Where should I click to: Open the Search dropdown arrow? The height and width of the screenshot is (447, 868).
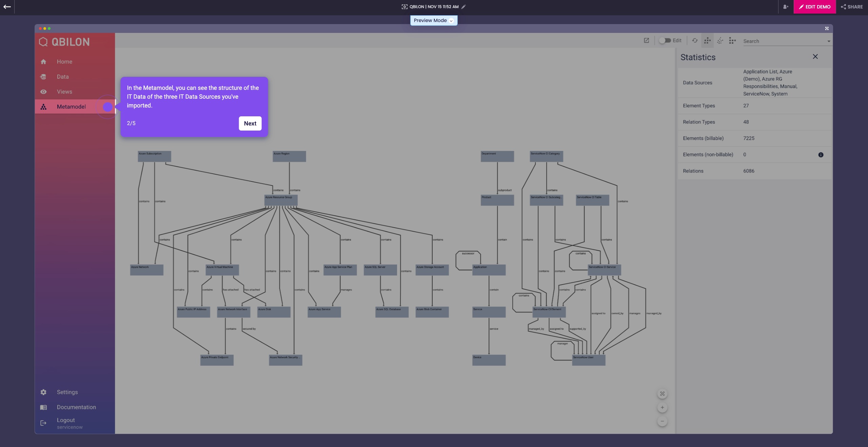pyautogui.click(x=829, y=41)
